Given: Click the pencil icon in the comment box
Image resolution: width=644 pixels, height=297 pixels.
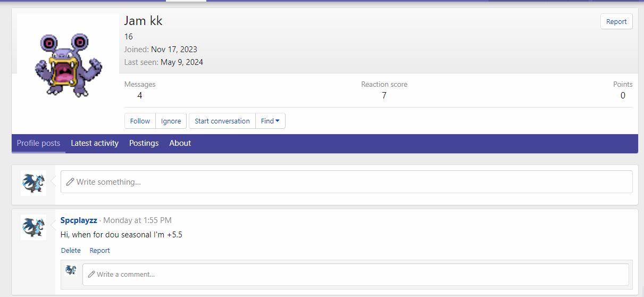Looking at the screenshot, I should [91, 274].
